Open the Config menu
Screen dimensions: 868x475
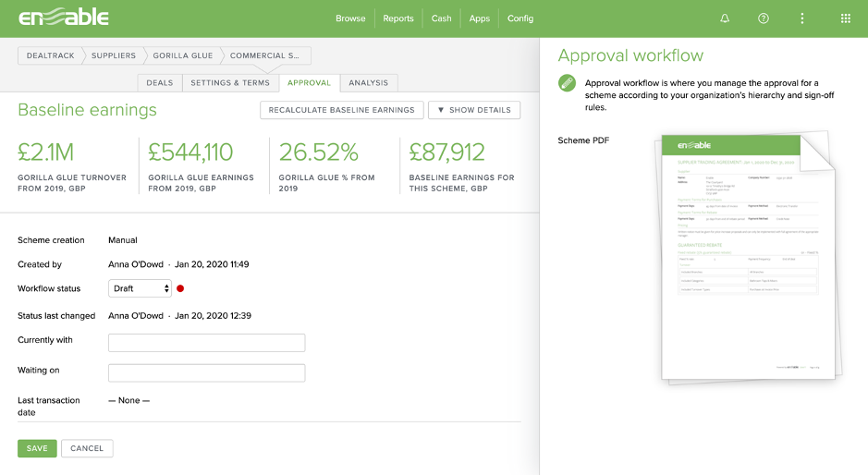[520, 18]
